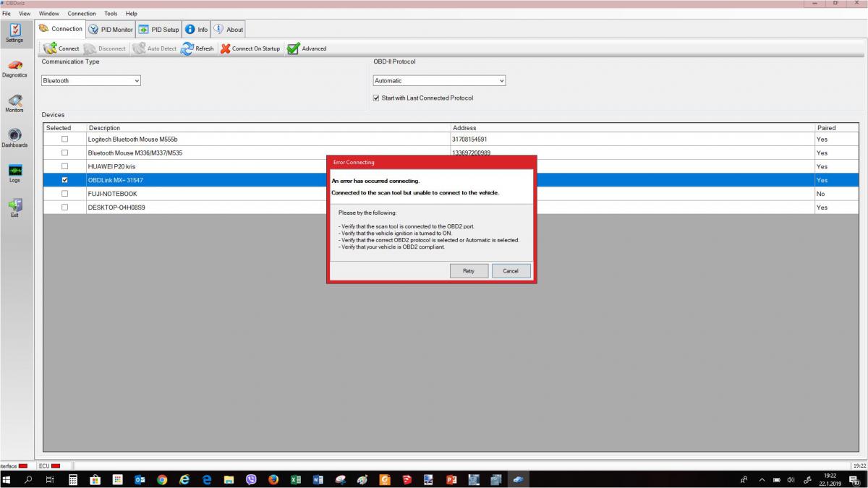This screenshot has height=488, width=868.
Task: Open the View menu
Action: pyautogui.click(x=25, y=14)
